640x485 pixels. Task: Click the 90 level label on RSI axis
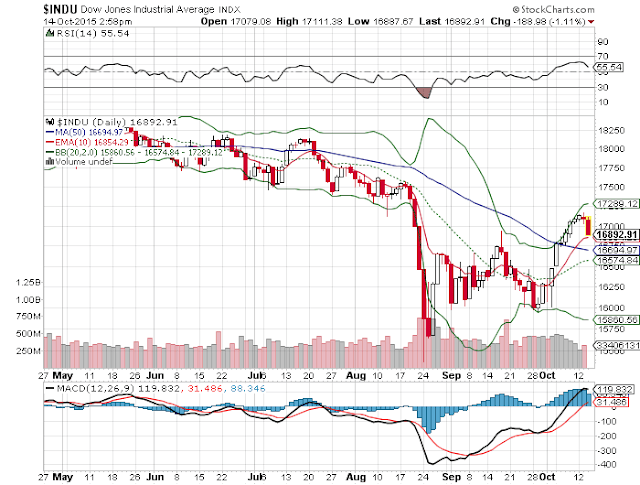pyautogui.click(x=603, y=42)
